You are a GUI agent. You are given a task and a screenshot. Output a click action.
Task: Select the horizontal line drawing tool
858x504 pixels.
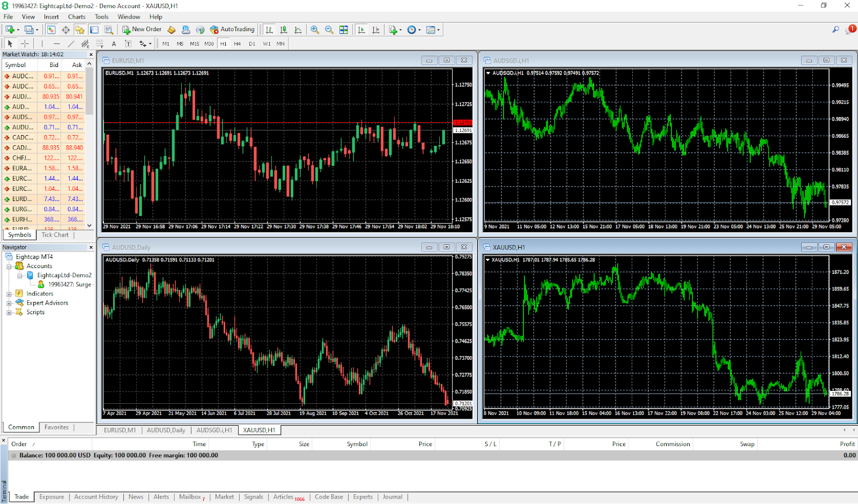pyautogui.click(x=56, y=43)
